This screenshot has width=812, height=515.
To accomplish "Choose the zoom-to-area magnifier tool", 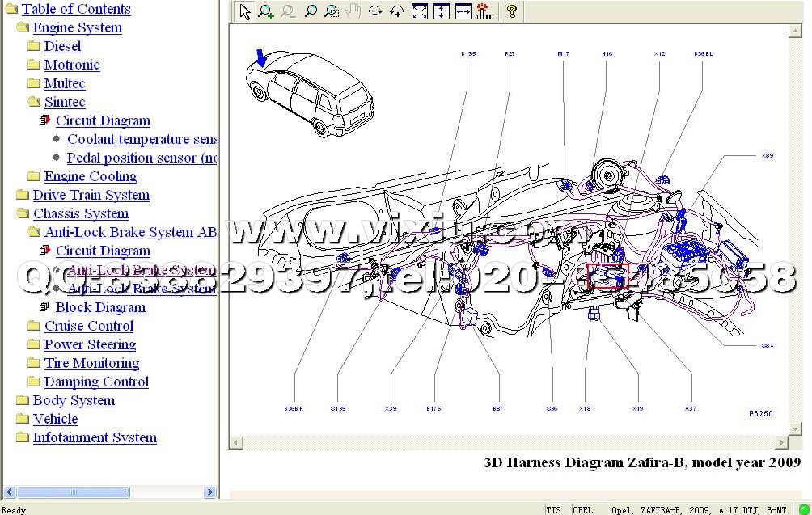I will click(x=332, y=11).
